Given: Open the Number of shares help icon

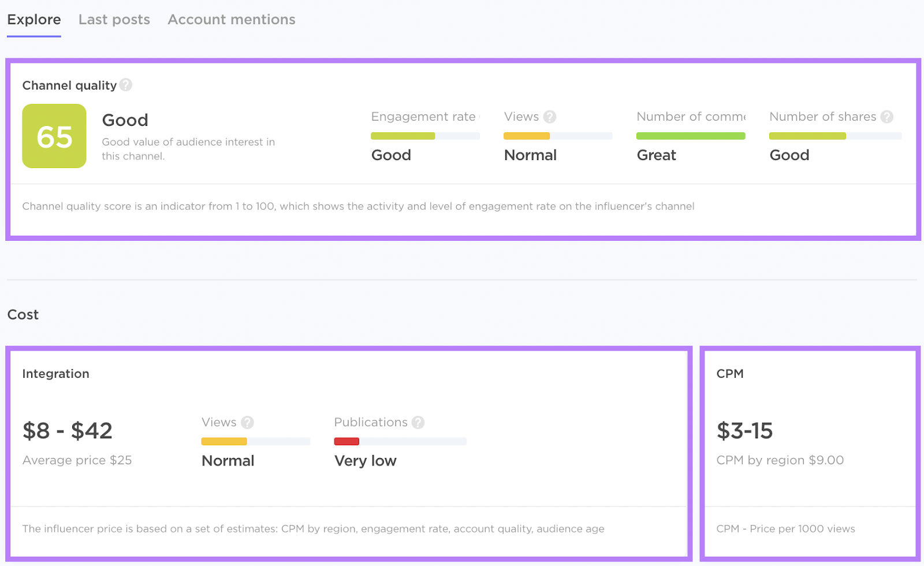Looking at the screenshot, I should (886, 117).
